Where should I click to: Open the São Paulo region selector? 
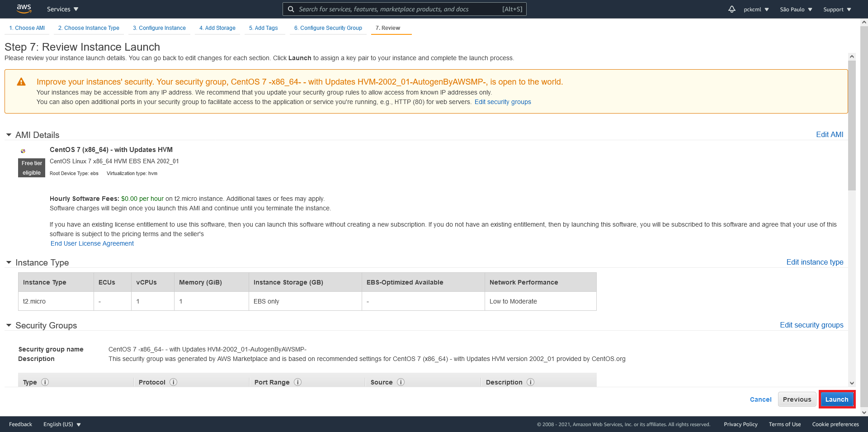(x=795, y=9)
